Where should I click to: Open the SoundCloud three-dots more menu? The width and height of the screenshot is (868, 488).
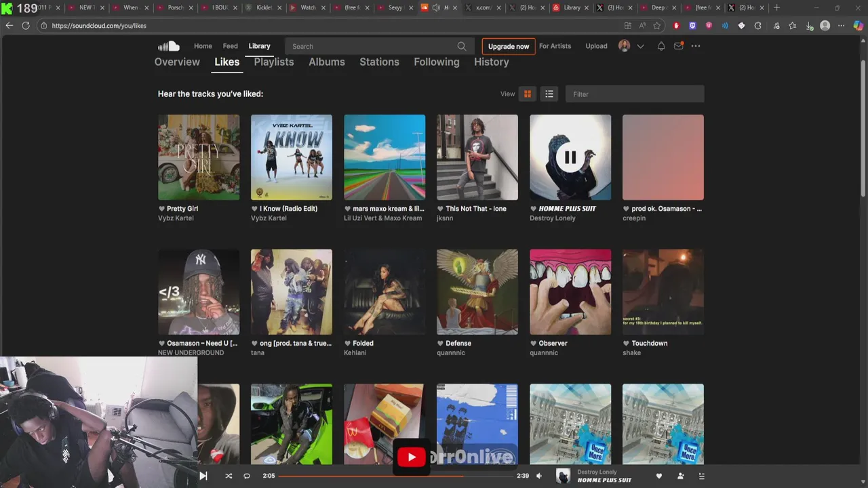[696, 46]
